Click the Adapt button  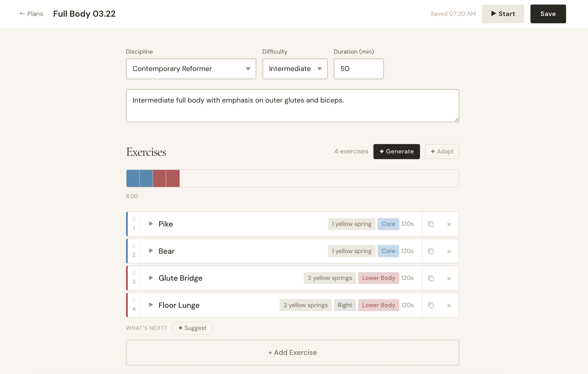tap(442, 151)
